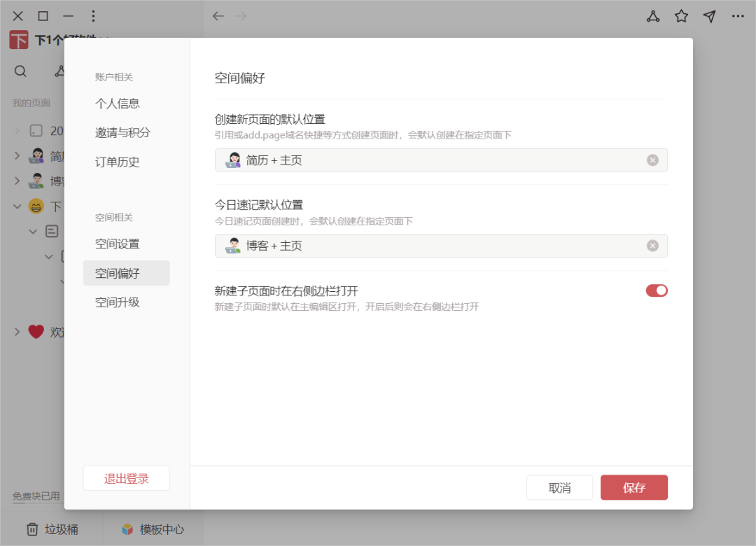Clear the 博客 + 主页 速记 location field
The image size is (756, 546).
[652, 246]
